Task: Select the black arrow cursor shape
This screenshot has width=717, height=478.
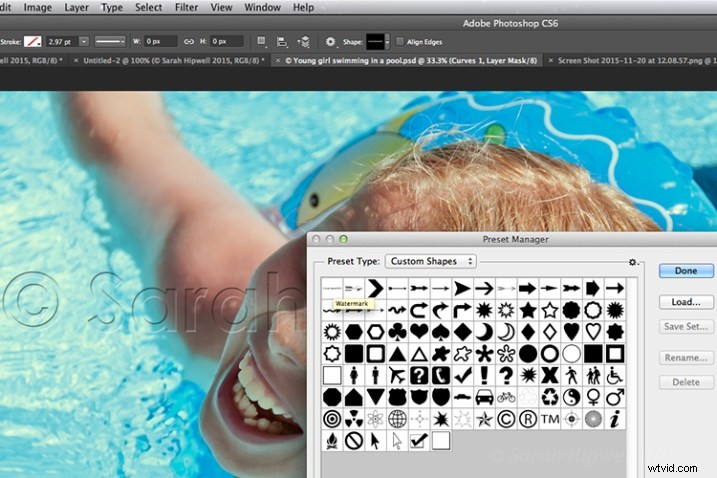Action: pos(375,440)
